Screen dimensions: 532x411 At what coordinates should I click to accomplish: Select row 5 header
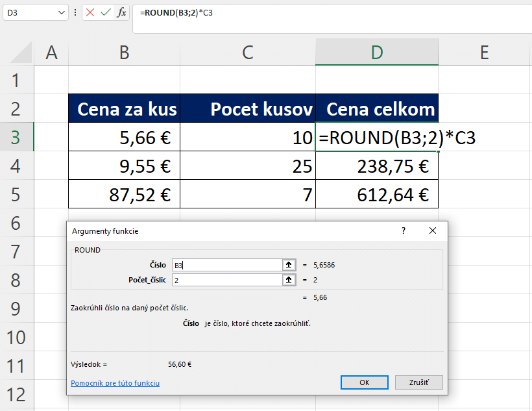[16, 194]
